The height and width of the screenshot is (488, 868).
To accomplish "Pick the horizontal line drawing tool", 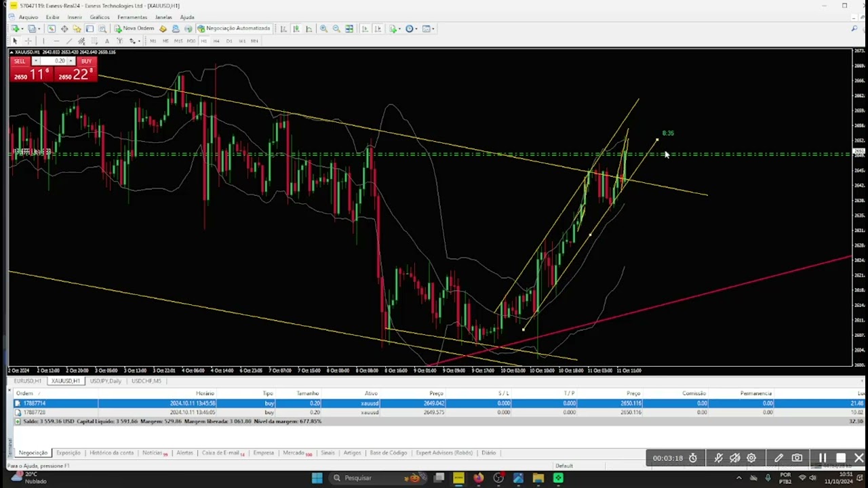I will click(x=56, y=41).
